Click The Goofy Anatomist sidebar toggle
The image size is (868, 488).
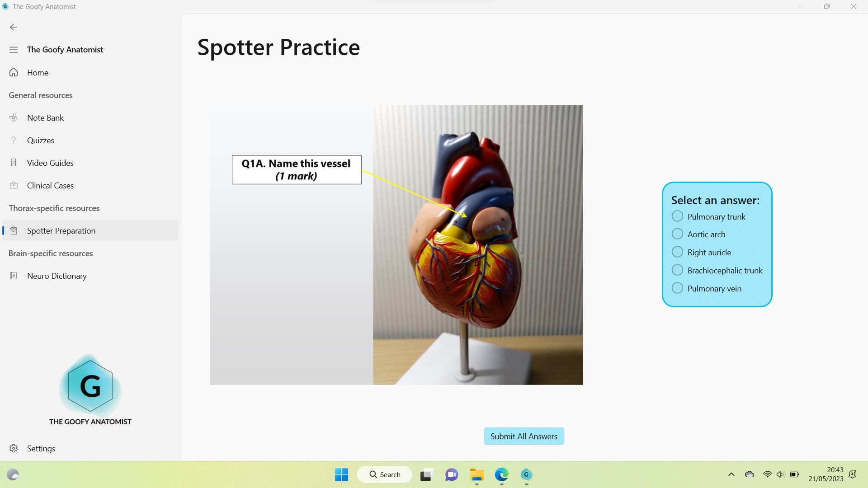13,49
